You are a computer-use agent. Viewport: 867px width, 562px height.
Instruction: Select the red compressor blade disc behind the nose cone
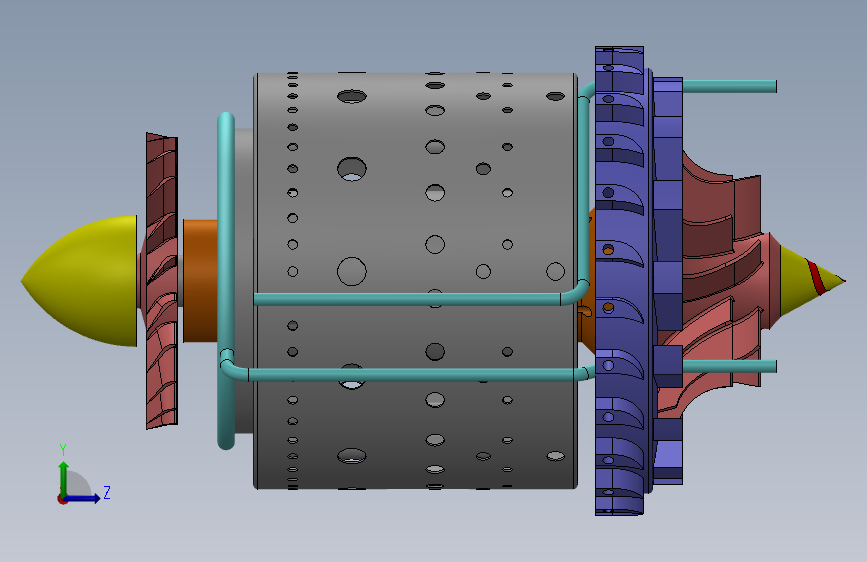[x=161, y=281]
